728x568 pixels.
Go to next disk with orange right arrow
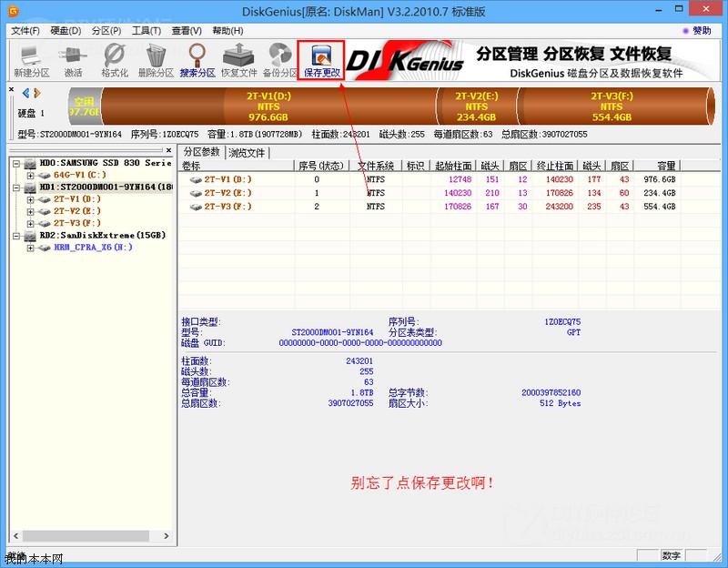coord(37,93)
